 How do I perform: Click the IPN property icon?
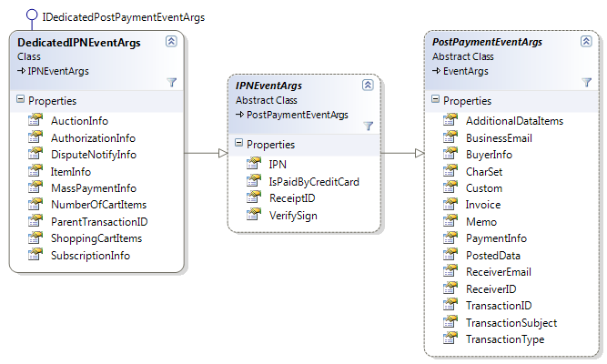coord(254,164)
